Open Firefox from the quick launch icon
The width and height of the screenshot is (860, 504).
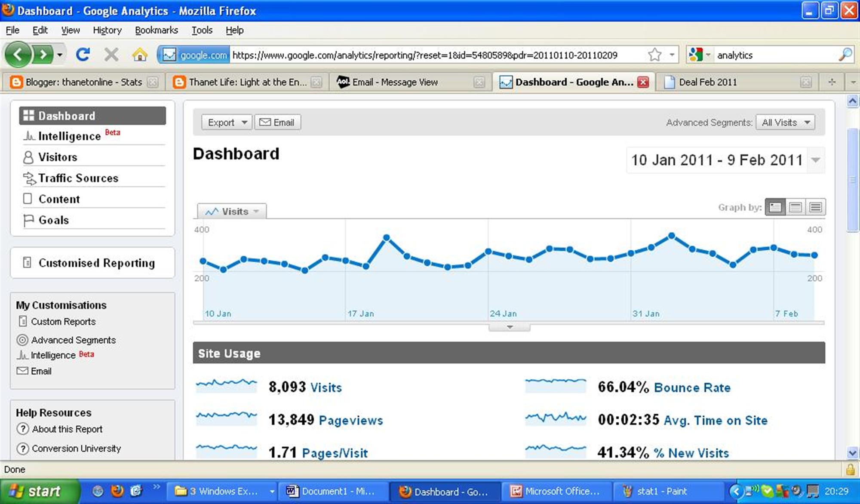pyautogui.click(x=117, y=491)
